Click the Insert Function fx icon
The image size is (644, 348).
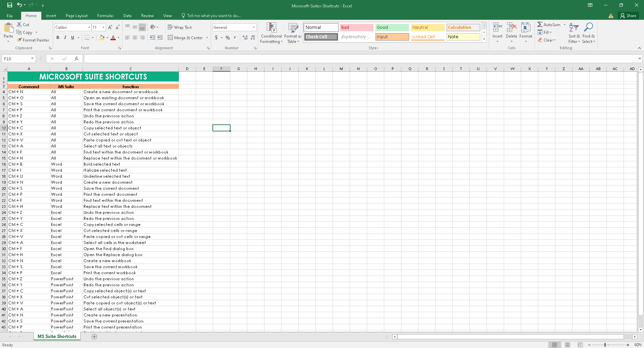pyautogui.click(x=77, y=59)
